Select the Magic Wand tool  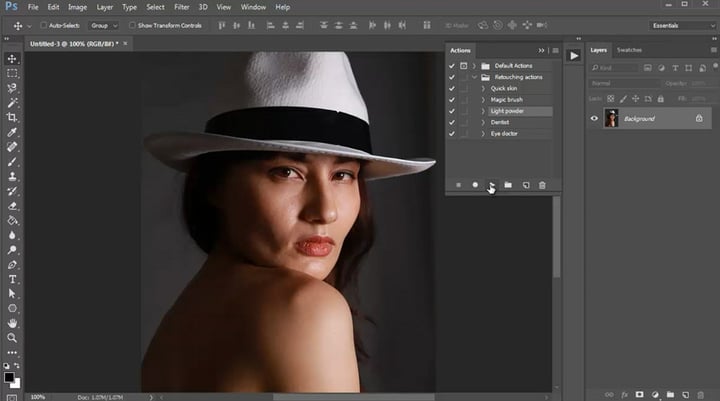(12, 103)
